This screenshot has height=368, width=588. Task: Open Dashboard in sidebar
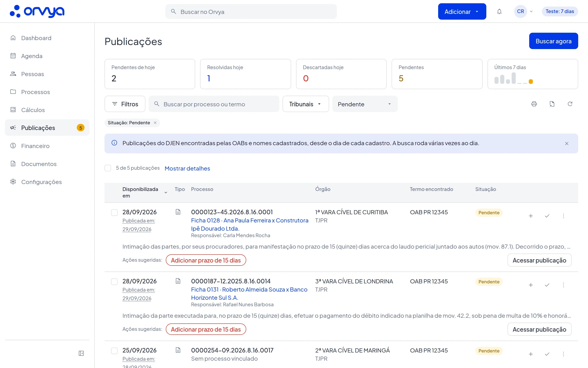[47, 38]
